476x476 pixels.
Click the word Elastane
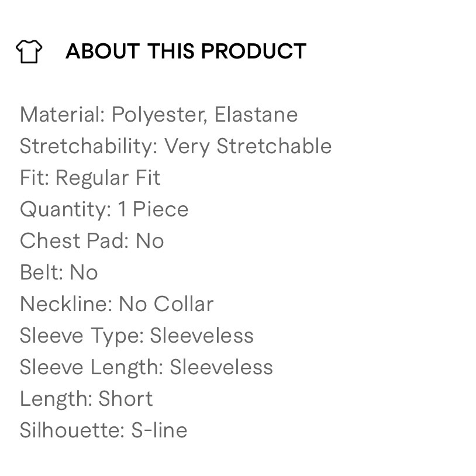pyautogui.click(x=256, y=115)
